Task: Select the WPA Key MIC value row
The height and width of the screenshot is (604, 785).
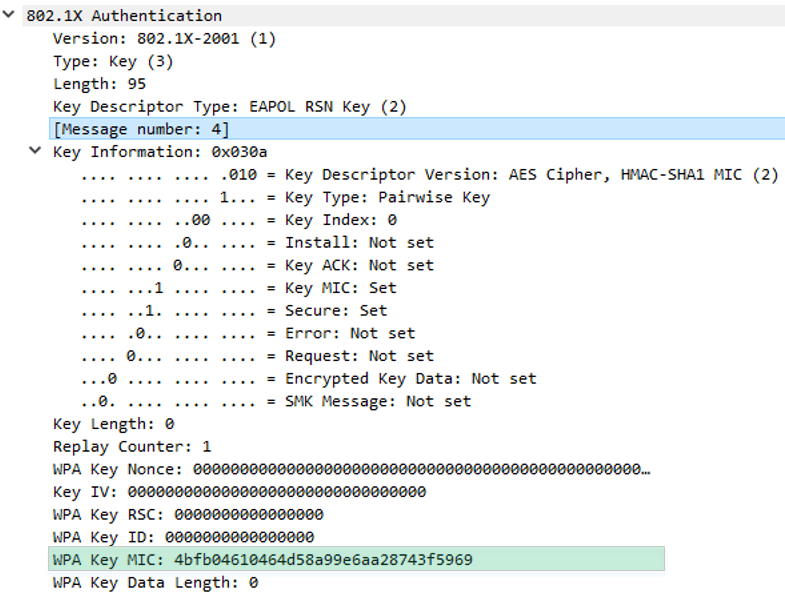Action: (x=262, y=559)
